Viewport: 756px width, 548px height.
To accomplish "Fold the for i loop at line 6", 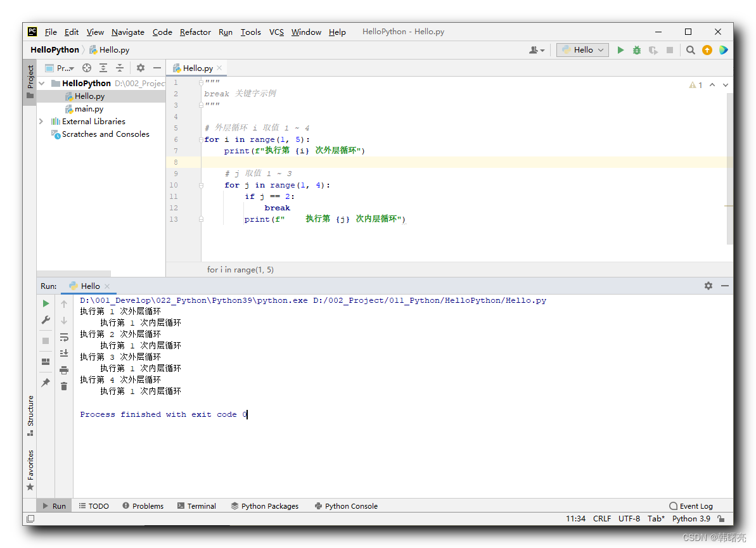I will coord(201,140).
